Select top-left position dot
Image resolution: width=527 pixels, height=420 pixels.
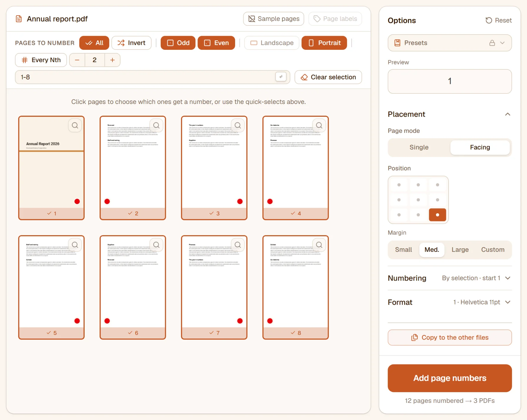click(x=399, y=185)
